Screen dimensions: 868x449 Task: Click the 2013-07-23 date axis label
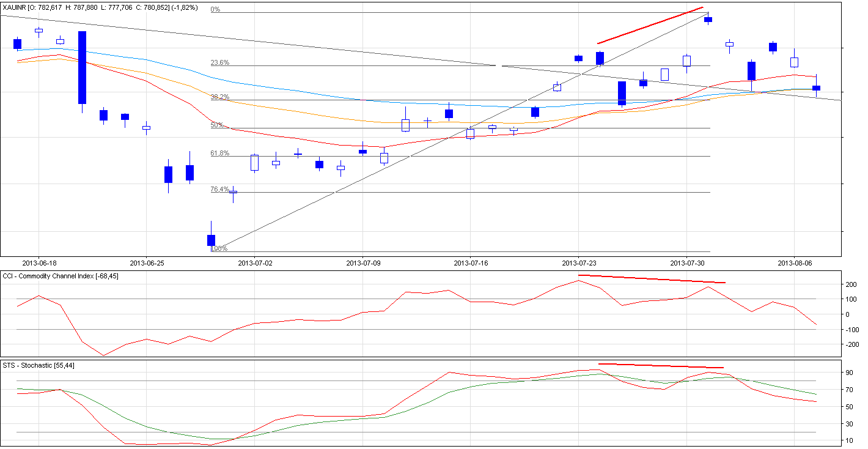tap(579, 263)
